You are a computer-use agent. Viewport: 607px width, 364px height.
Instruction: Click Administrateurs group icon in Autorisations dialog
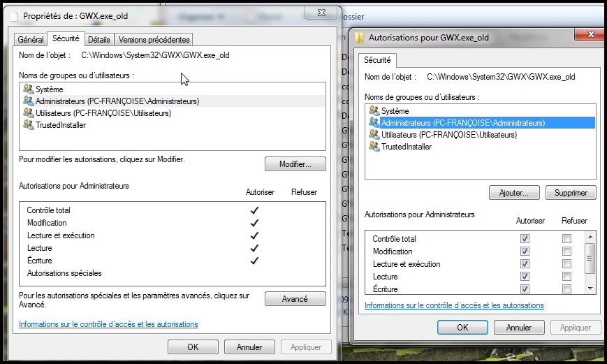(374, 122)
